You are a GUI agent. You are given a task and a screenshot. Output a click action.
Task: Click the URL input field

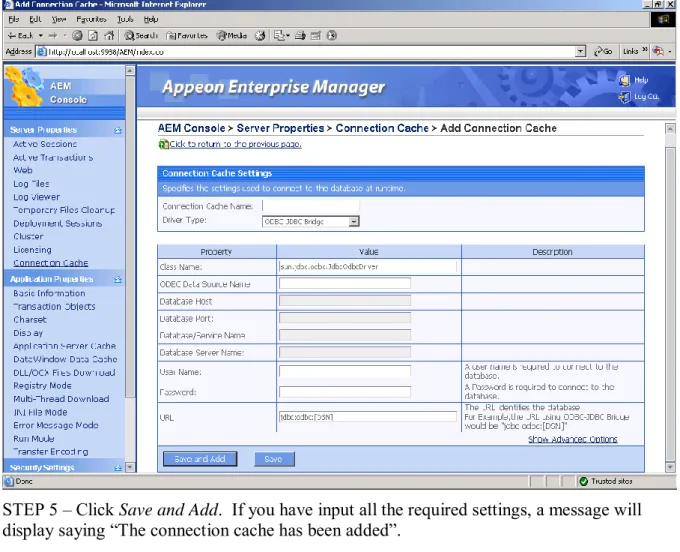coord(368,417)
